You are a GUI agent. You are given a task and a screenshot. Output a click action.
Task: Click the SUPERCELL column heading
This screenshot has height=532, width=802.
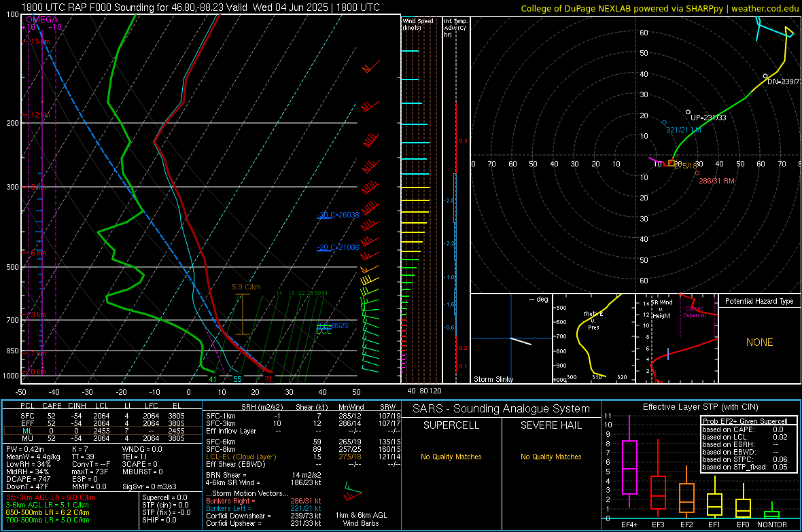451,425
